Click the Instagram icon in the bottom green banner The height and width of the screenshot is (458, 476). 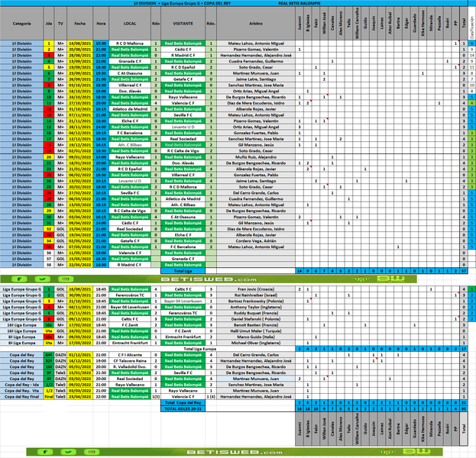tap(92, 452)
